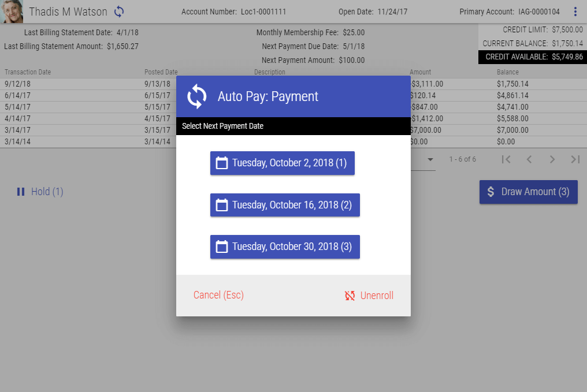Viewport: 587px width, 392px height.
Task: Click the sync icon beside Thadis M Watson
Action: point(119,12)
